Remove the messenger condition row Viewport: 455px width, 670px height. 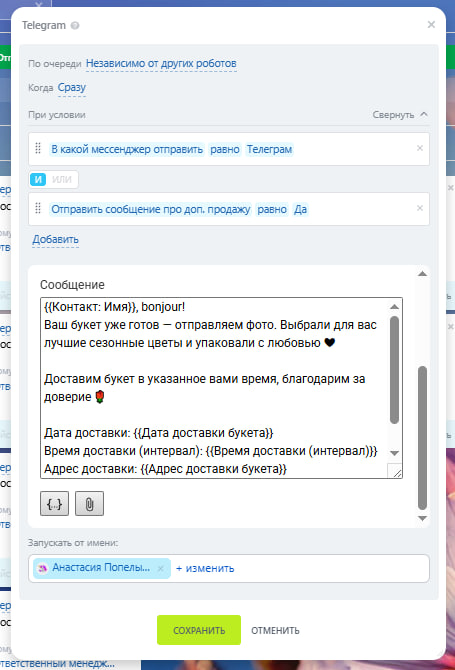(420, 148)
